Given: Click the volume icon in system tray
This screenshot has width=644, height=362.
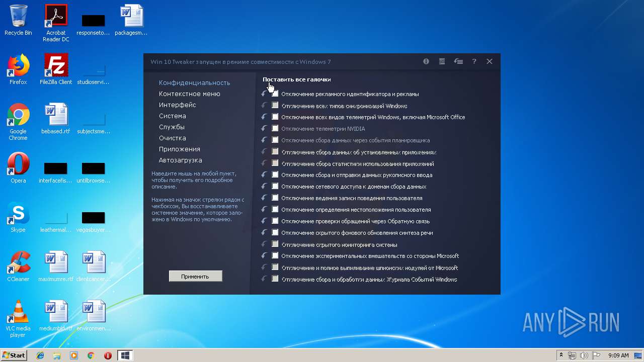Looking at the screenshot, I should click(584, 355).
